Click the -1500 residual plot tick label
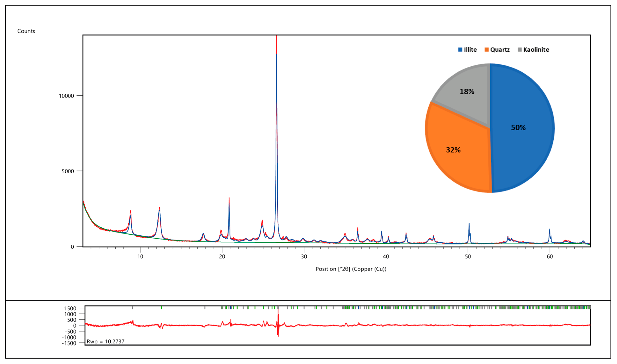The width and height of the screenshot is (617, 364). click(x=69, y=343)
